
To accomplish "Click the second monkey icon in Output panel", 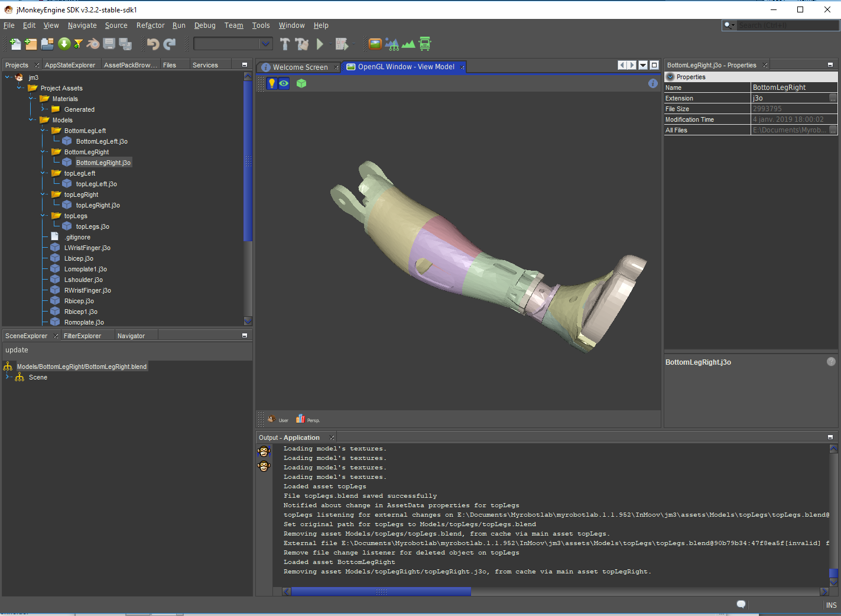I will tap(264, 466).
